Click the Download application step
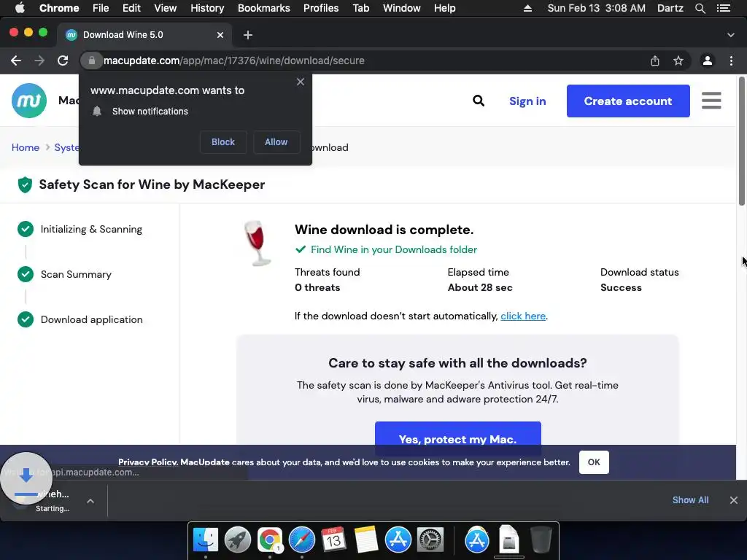 [x=80, y=319]
